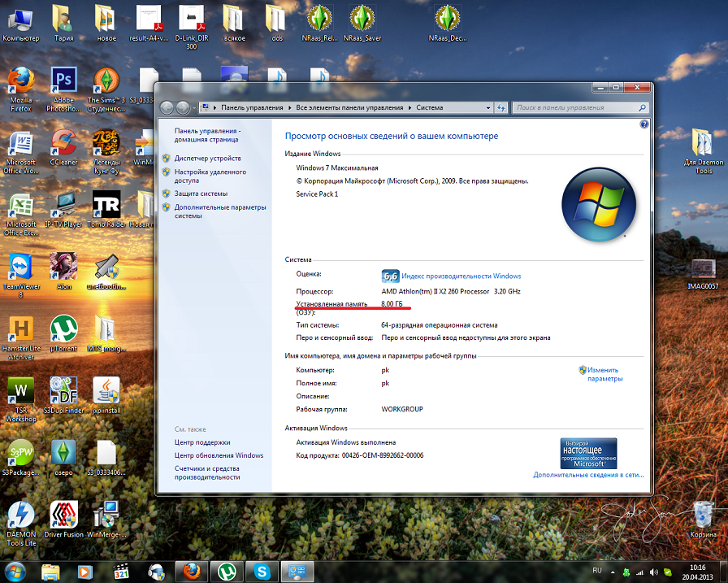Open Дополнительные сведения в сети link
The image size is (728, 583).
[588, 475]
